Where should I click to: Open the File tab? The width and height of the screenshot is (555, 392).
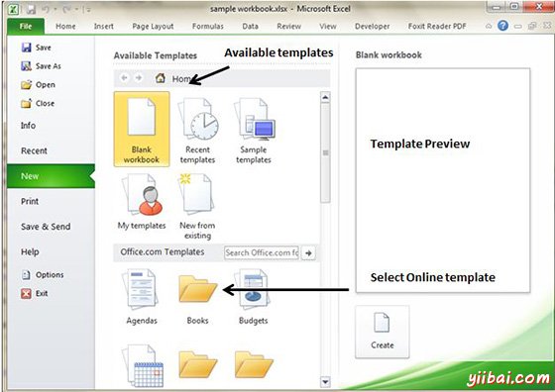pos(26,26)
